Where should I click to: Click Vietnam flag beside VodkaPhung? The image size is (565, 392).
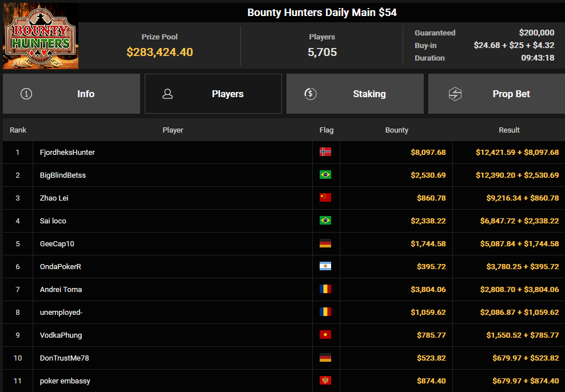click(325, 335)
